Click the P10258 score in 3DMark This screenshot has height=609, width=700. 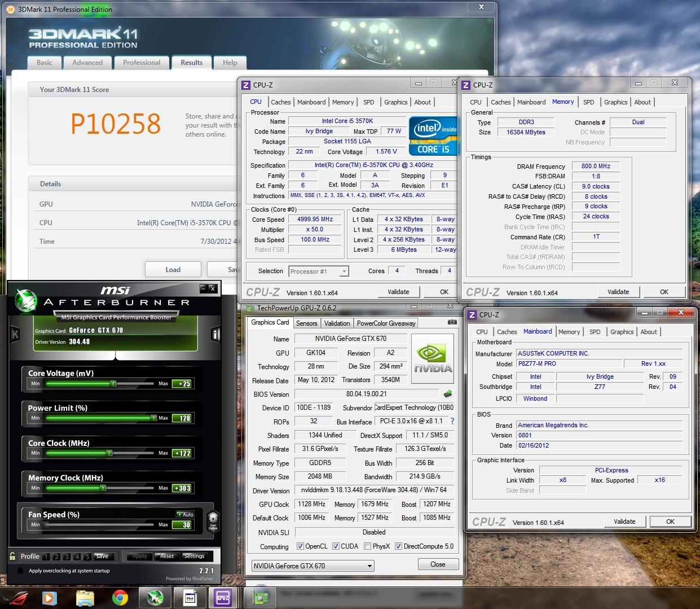click(116, 124)
